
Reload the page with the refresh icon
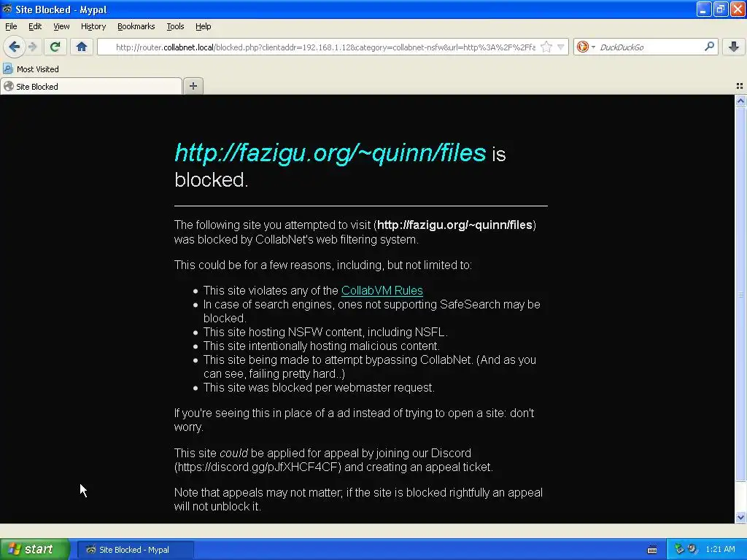(x=55, y=47)
